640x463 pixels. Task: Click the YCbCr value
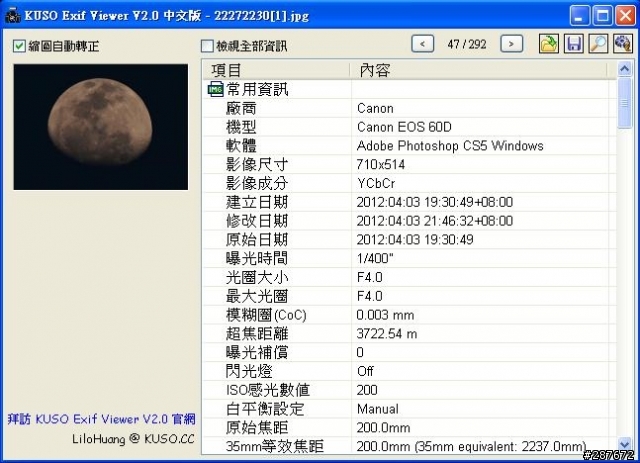(376, 183)
